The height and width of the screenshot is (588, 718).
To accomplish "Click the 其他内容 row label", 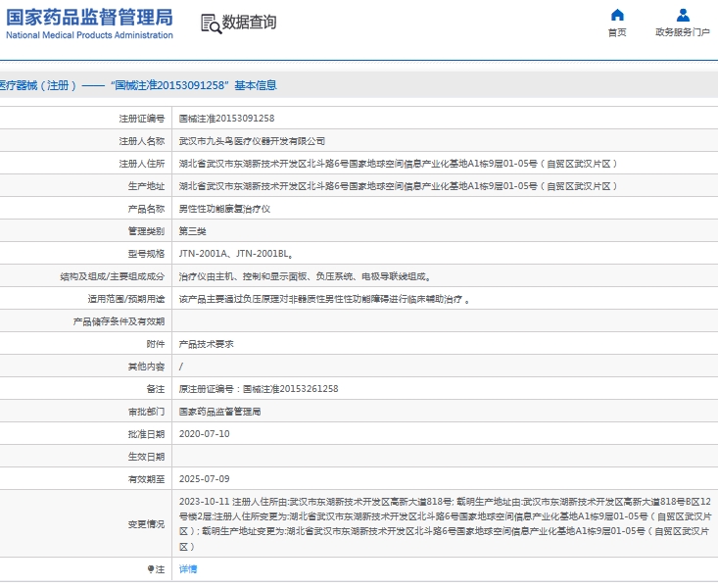I will pyautogui.click(x=146, y=367).
